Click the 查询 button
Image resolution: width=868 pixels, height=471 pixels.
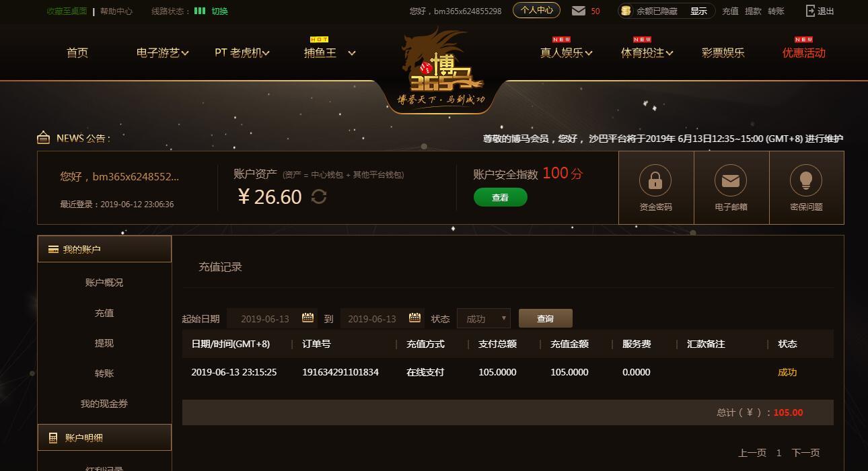pyautogui.click(x=545, y=318)
